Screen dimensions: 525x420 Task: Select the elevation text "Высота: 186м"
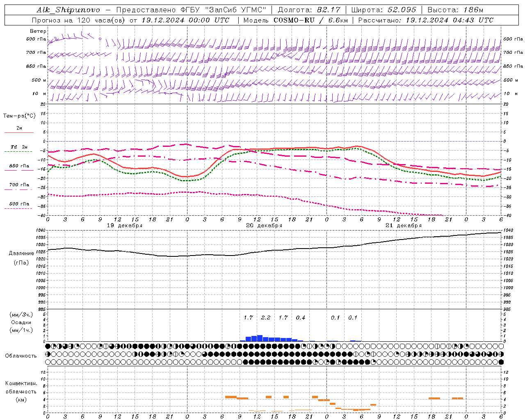(x=455, y=10)
